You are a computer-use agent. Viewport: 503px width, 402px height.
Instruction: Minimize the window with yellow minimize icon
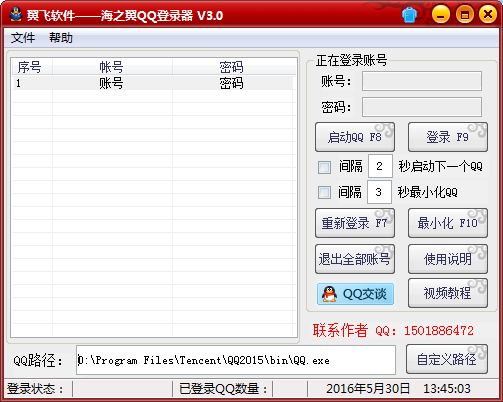tap(441, 15)
